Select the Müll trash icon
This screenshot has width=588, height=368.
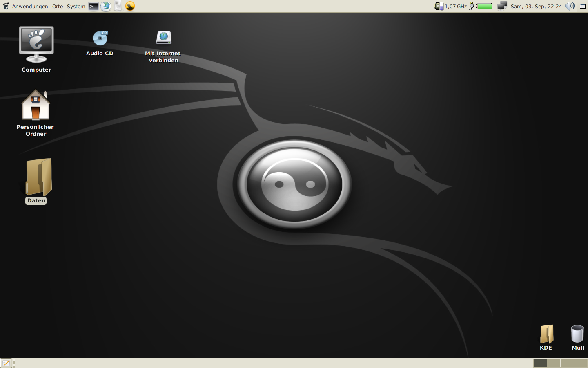point(577,334)
